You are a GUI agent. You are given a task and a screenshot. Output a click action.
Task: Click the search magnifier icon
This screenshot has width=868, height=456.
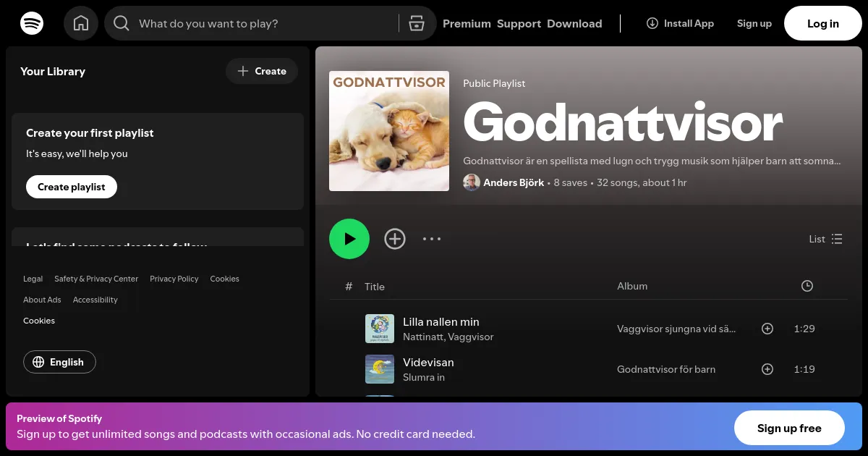[121, 23]
